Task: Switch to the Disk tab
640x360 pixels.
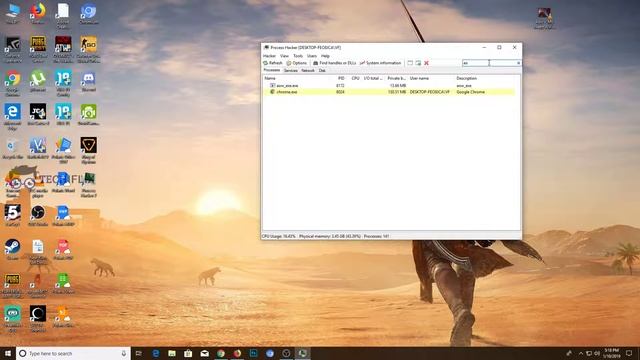Action: [x=322, y=71]
